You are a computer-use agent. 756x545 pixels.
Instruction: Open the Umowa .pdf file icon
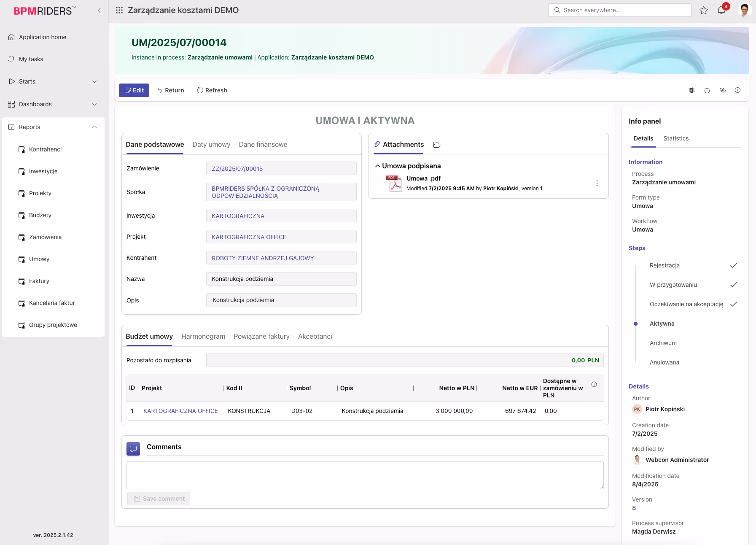(x=393, y=183)
